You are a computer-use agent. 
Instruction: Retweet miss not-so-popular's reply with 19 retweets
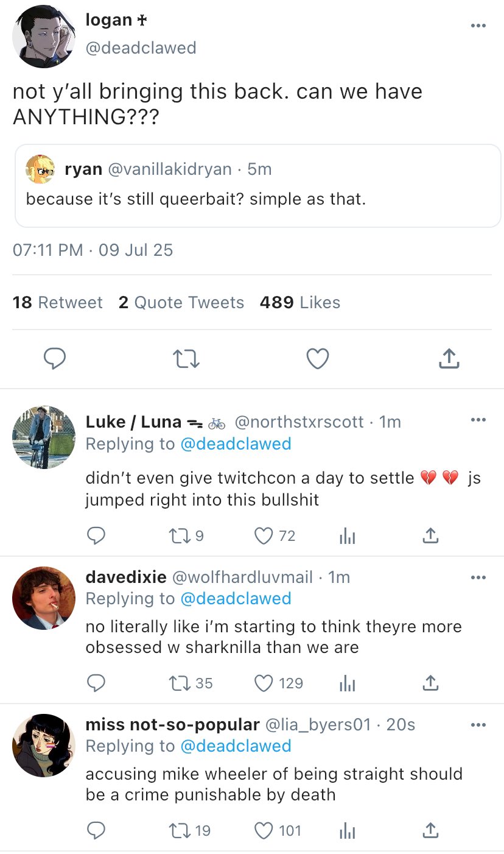pos(181,830)
